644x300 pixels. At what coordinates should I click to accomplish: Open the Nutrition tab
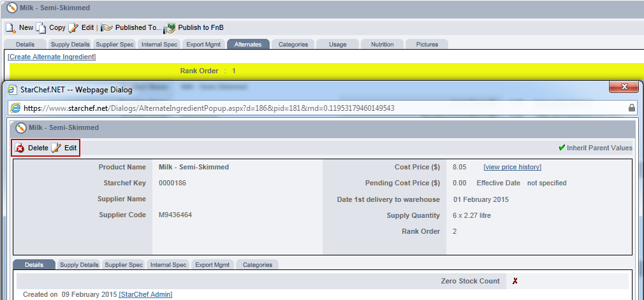point(382,45)
